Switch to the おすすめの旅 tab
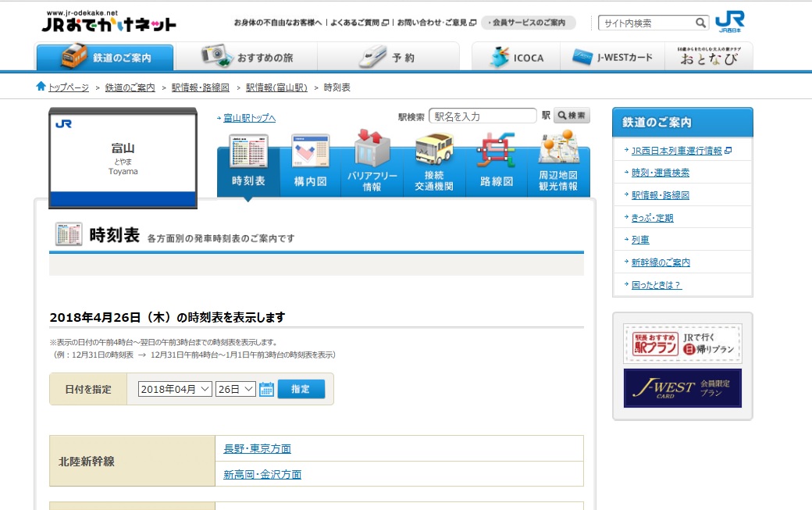 point(246,58)
